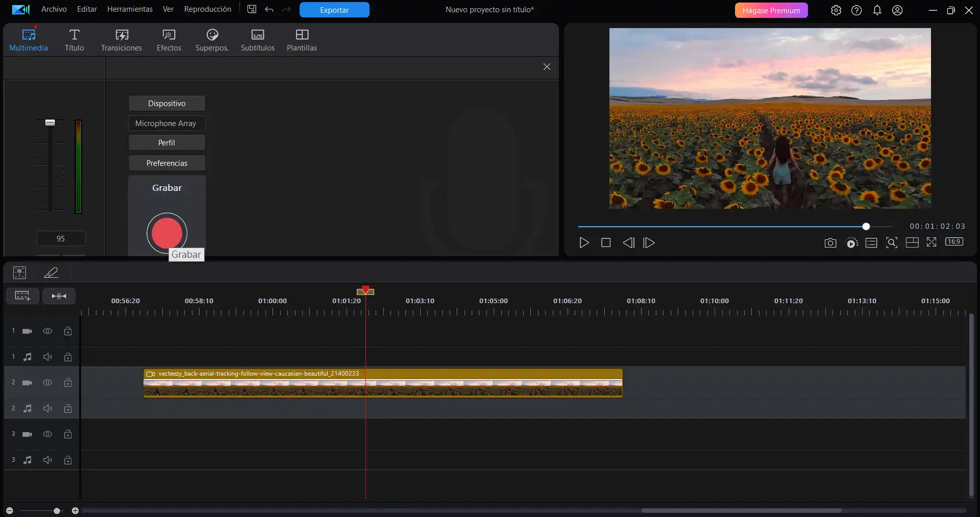Enter fullscreen preview mode
Screen dimensions: 980x517
click(932, 243)
